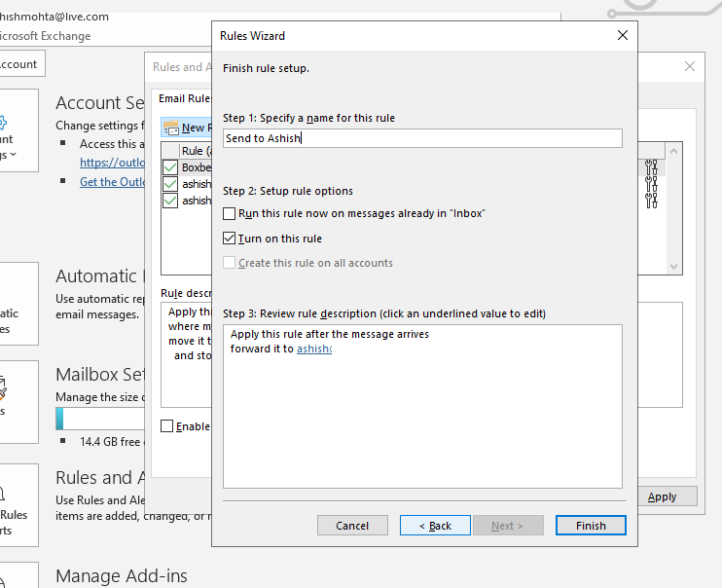Close the Rules Wizard dialog
This screenshot has height=588, width=722.
623,35
